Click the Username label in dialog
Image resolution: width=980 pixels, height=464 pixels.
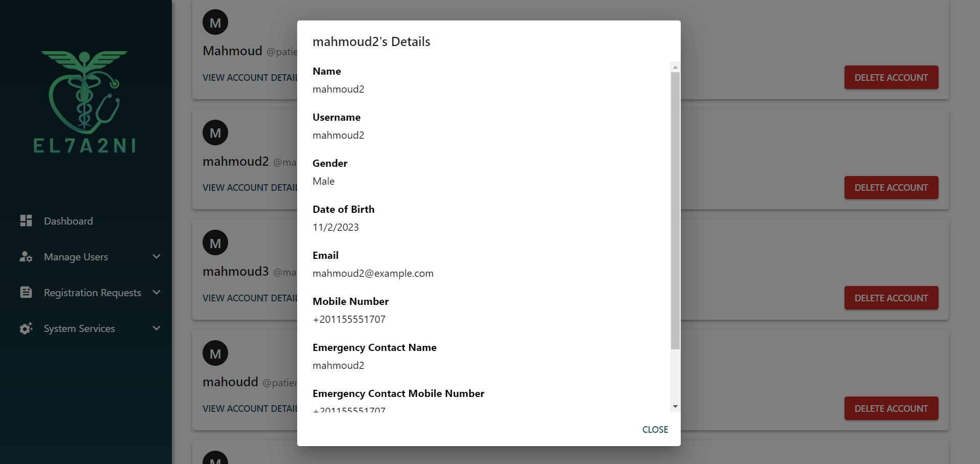click(x=337, y=117)
